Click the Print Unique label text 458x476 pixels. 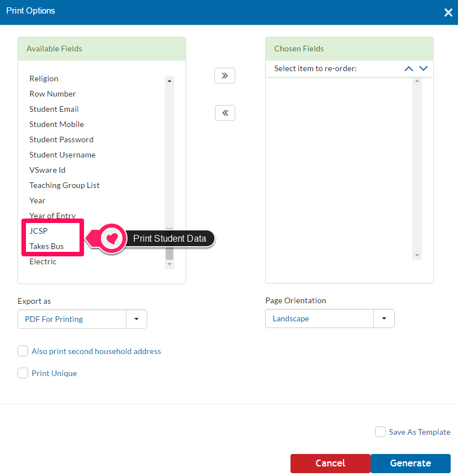pyautogui.click(x=54, y=373)
